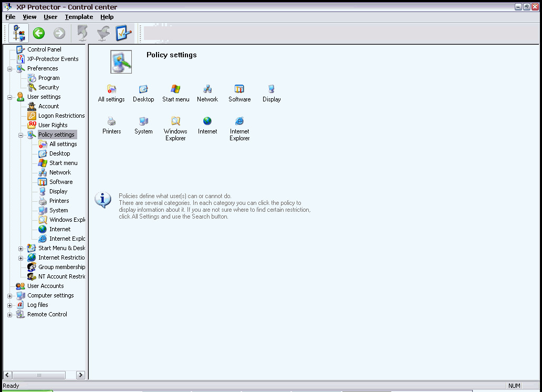Click the Control Panel tree icon
This screenshot has width=542, height=392.
click(x=20, y=49)
